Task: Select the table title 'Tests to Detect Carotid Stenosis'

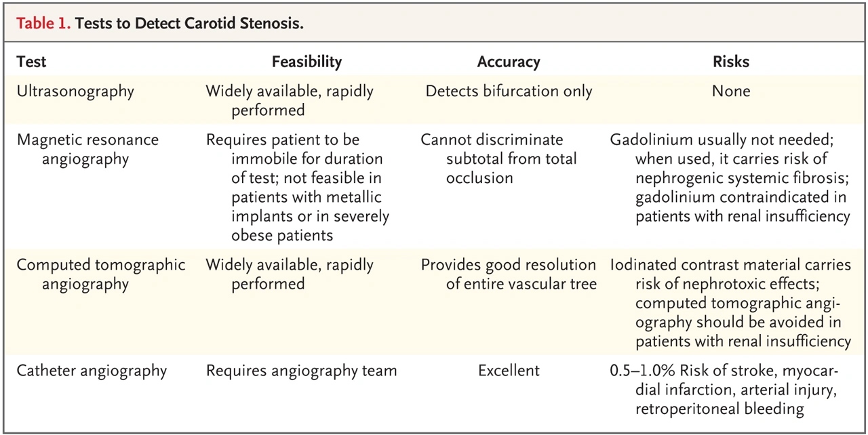Action: (x=189, y=24)
